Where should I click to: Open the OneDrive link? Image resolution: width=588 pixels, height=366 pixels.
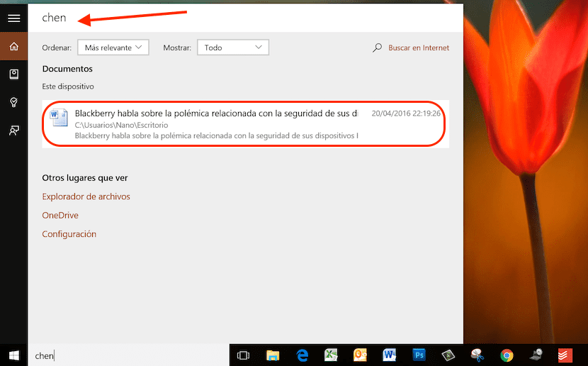click(60, 215)
